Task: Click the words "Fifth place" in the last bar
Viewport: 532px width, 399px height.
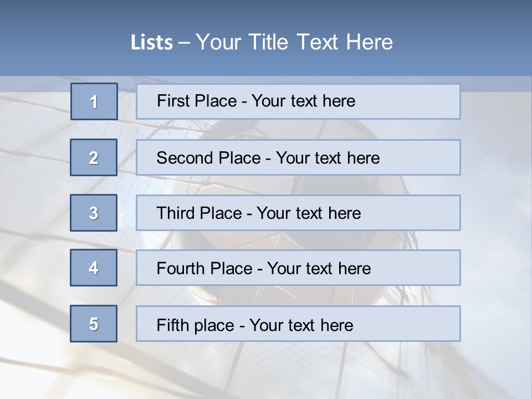Action: click(196, 325)
